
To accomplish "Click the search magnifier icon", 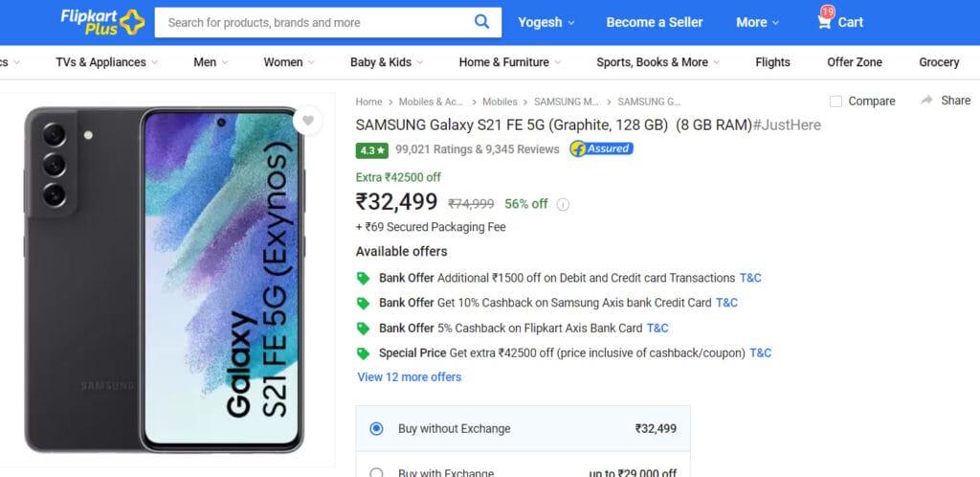I will (x=481, y=22).
